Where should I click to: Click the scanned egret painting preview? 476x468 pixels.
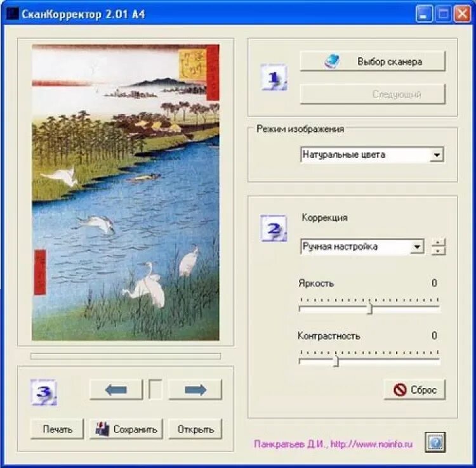click(126, 192)
